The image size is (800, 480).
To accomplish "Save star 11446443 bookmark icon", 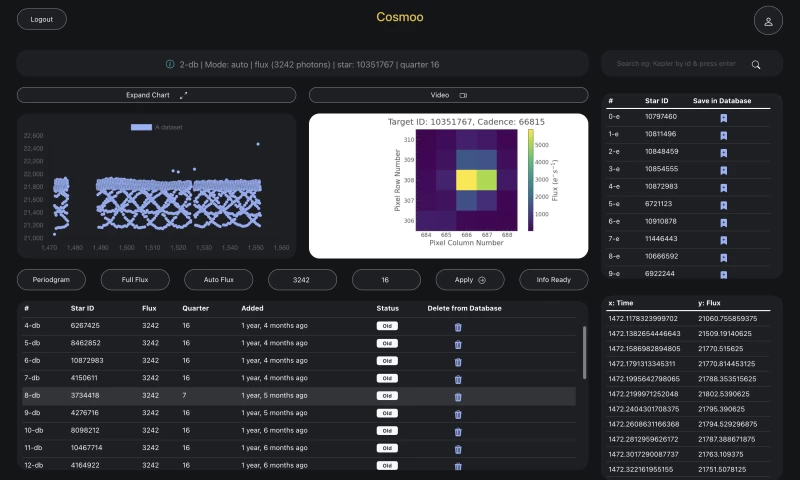I will (723, 239).
